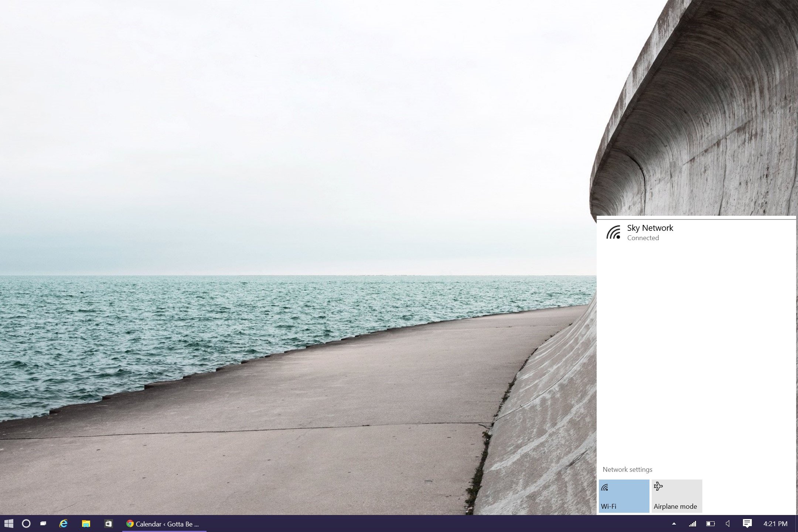Viewport: 798px width, 532px height.
Task: Launch Internet Explorer from taskbar
Action: (x=64, y=524)
